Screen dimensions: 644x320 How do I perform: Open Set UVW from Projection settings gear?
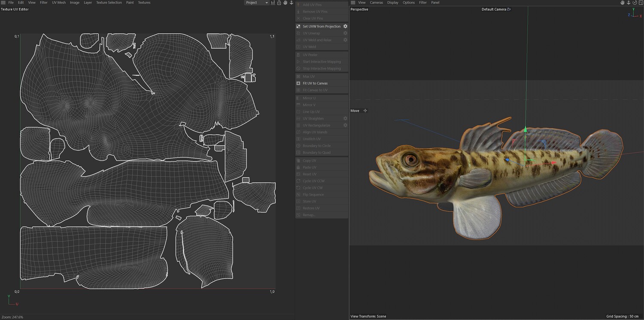pos(345,26)
